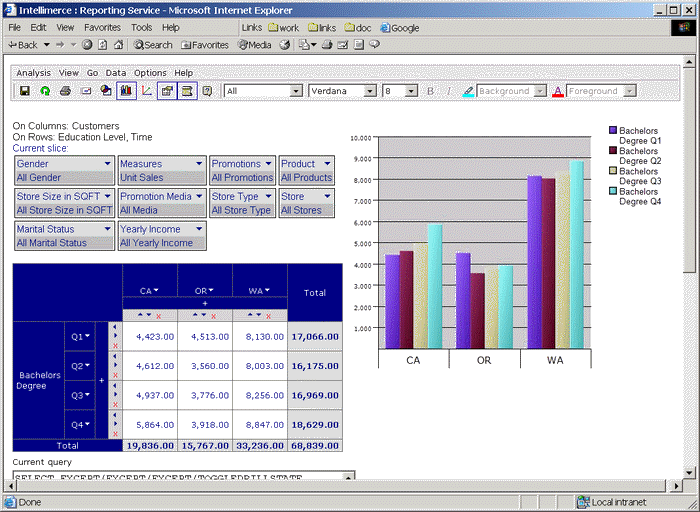Open the Background color dropdown
This screenshot has height=512, width=700.
pos(540,91)
